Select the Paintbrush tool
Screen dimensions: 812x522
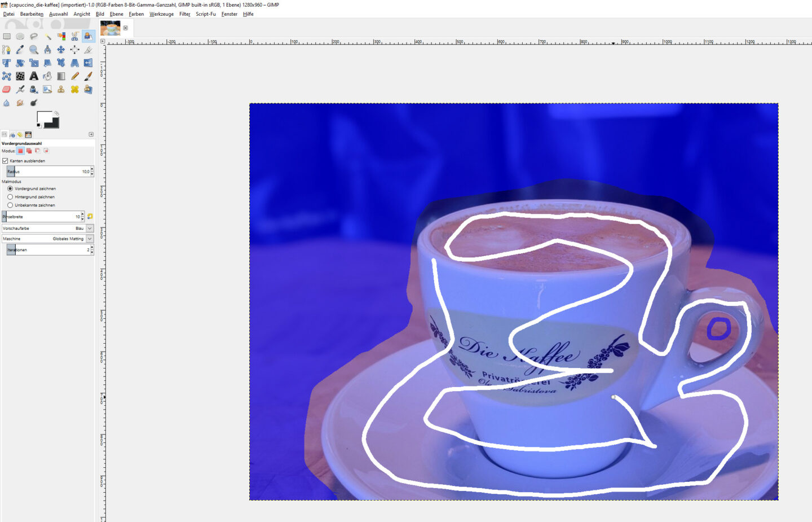pos(88,76)
